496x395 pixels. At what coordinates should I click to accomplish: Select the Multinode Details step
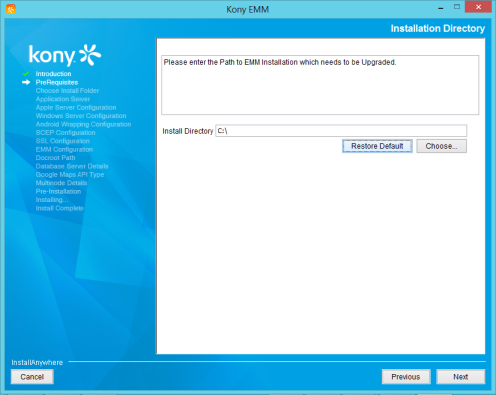[61, 183]
